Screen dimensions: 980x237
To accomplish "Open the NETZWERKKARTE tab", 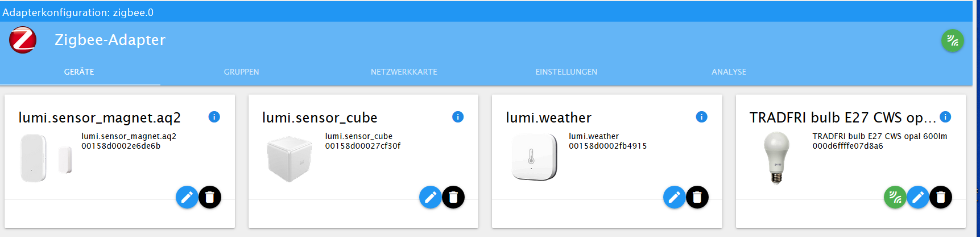I will point(404,72).
